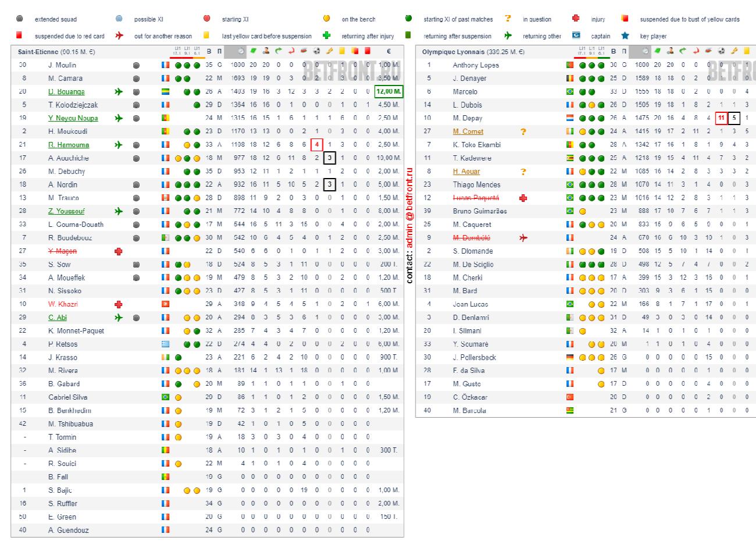This screenshot has width=756, height=548.
Task: Open the M. Cornet player link
Action: 468,131
